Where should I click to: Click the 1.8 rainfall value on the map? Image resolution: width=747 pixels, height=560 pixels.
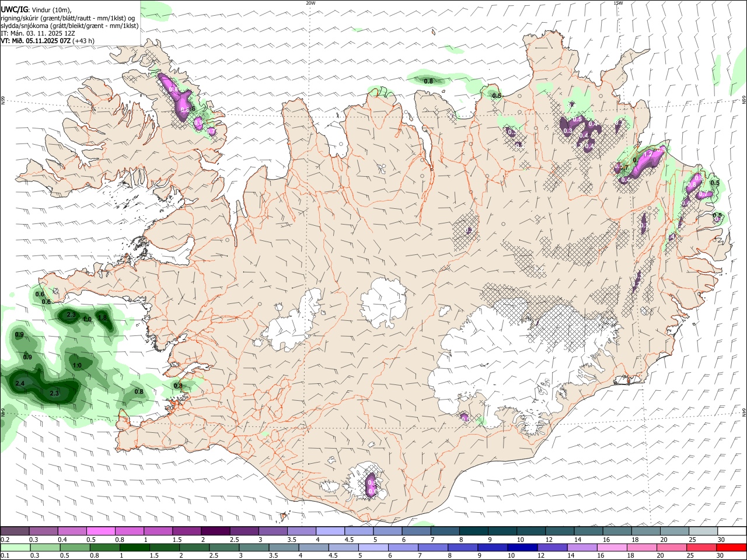pyautogui.click(x=102, y=318)
